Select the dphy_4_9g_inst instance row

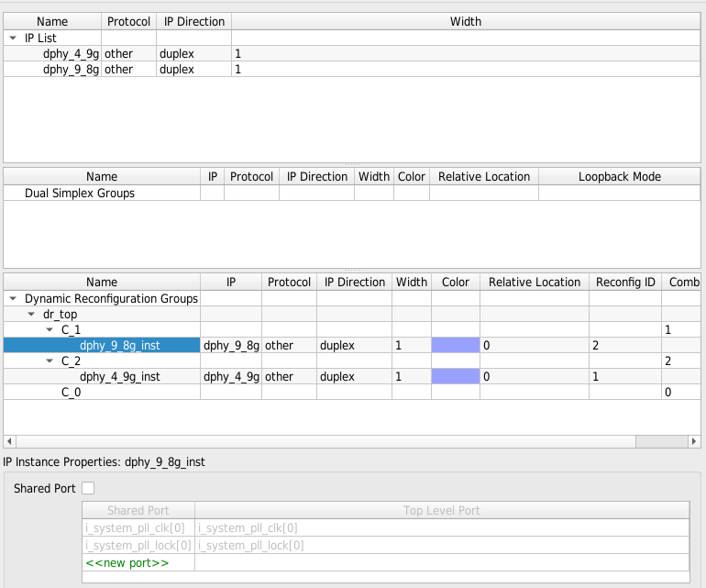pos(120,377)
